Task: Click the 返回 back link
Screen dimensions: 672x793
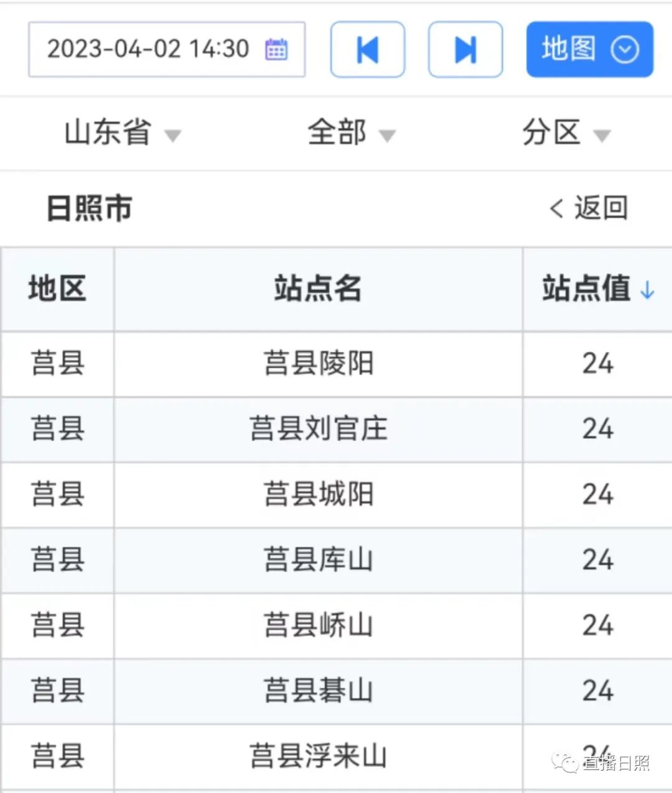Action: tap(588, 208)
